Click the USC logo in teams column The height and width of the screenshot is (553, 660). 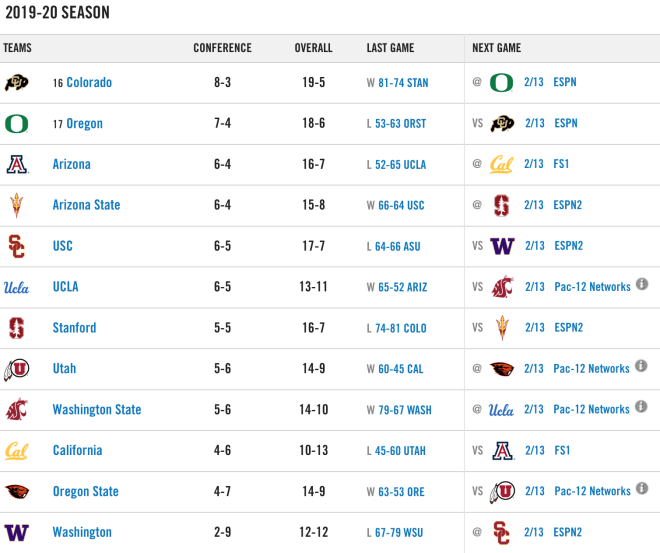point(16,246)
